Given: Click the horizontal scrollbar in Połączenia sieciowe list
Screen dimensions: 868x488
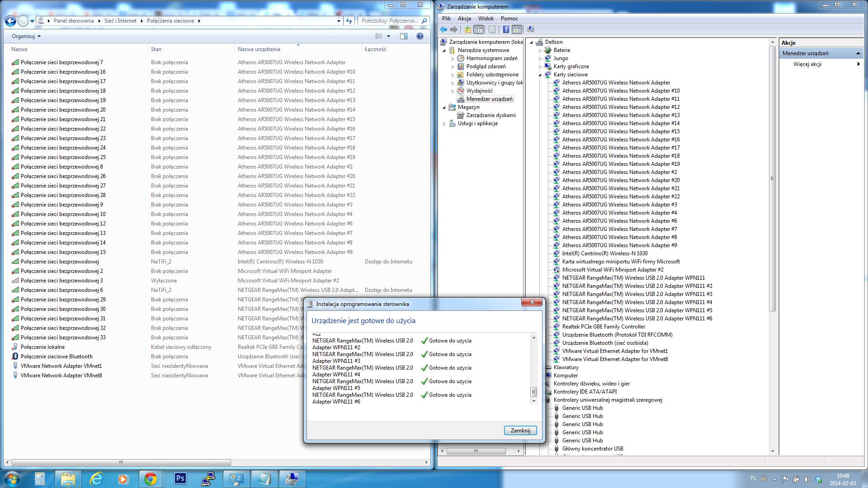Looking at the screenshot, I should (x=121, y=462).
